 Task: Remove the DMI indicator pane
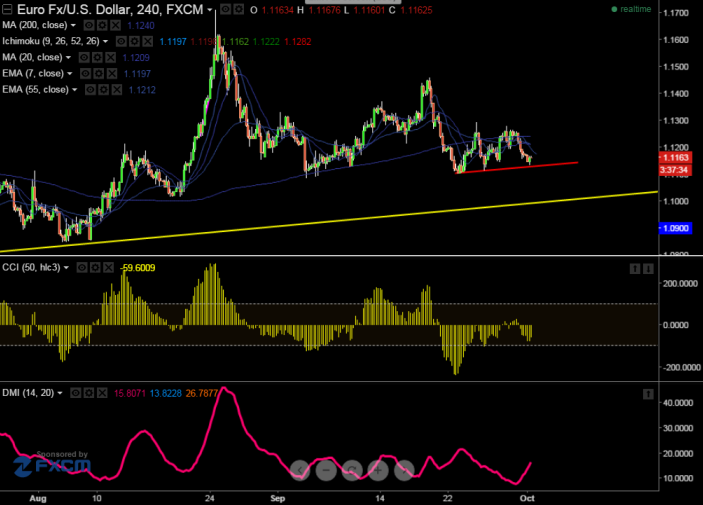tap(102, 393)
